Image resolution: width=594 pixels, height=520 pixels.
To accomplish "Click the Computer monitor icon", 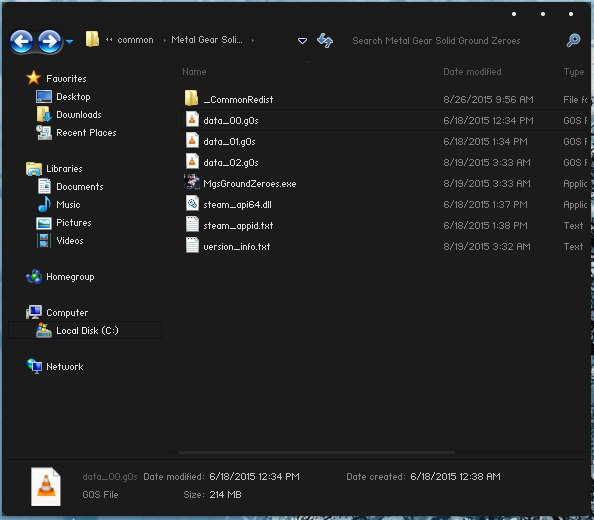I will coord(34,312).
